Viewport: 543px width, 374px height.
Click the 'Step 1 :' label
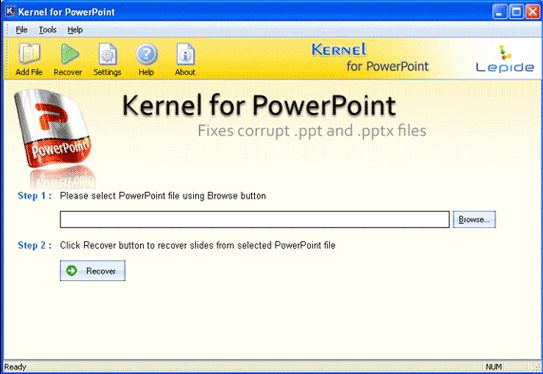point(35,196)
